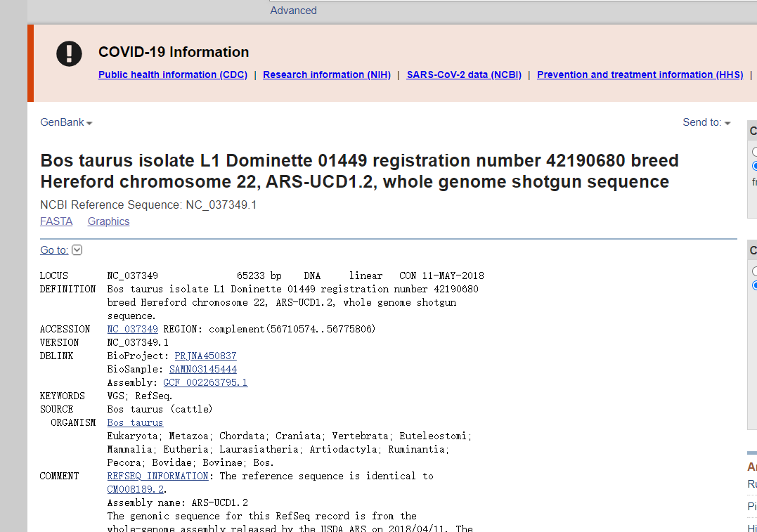Image resolution: width=757 pixels, height=532 pixels.
Task: Click the COVID-19 exclamation alert icon
Action: (69, 53)
